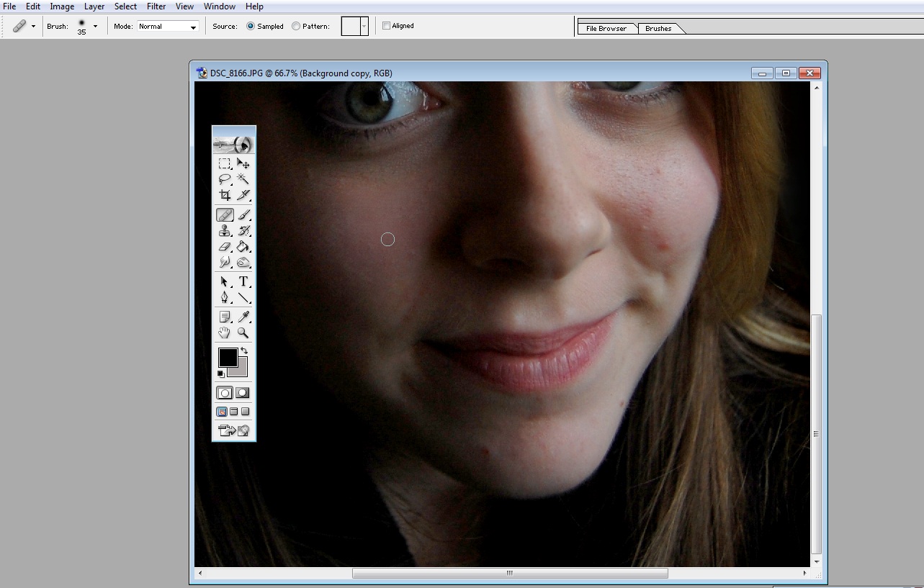Image resolution: width=924 pixels, height=588 pixels.
Task: Open the File menu
Action: pos(9,6)
